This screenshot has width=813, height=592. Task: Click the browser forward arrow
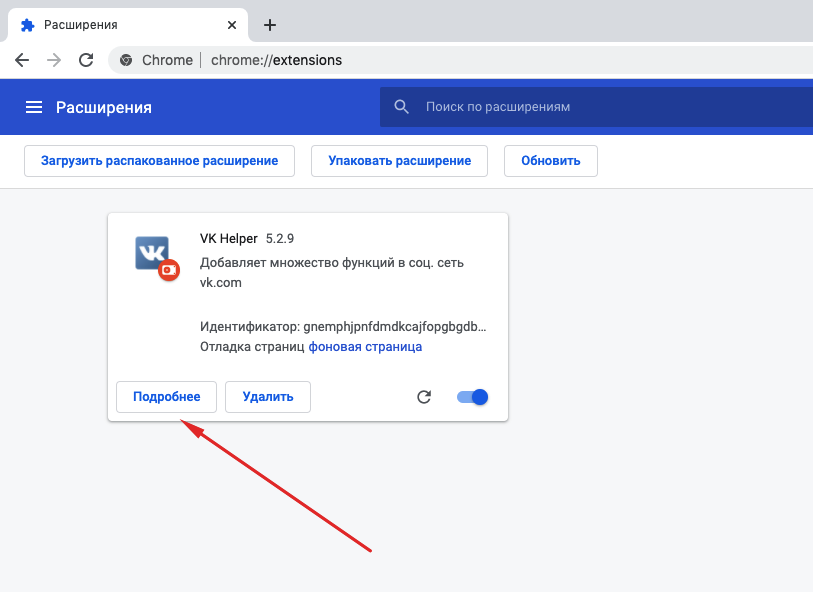(x=54, y=60)
